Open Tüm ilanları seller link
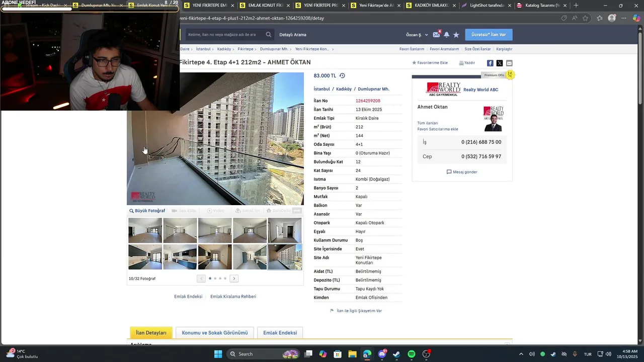The width and height of the screenshot is (644, 362). pos(428,123)
